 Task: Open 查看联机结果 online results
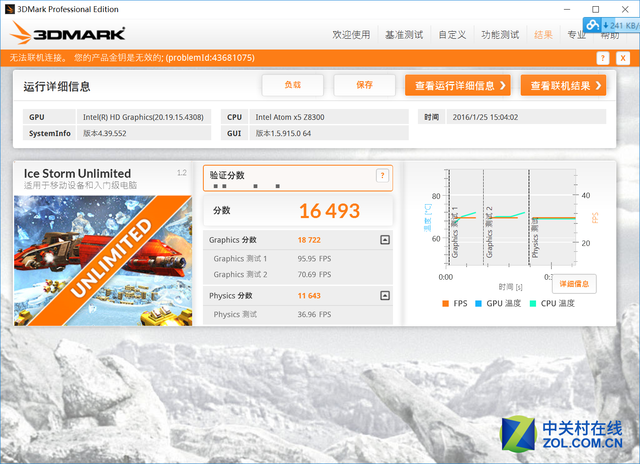tap(562, 85)
